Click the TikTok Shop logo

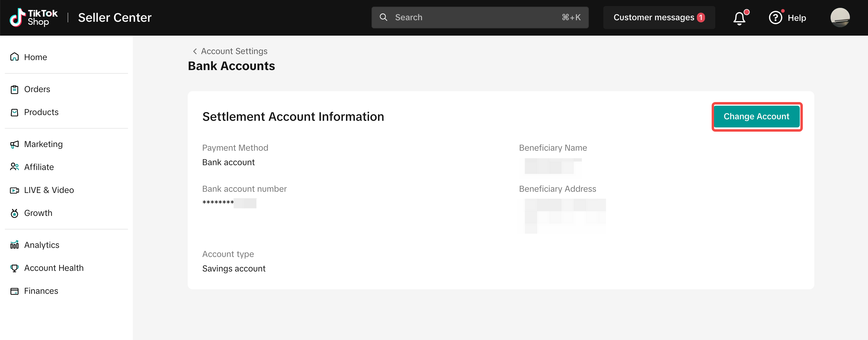point(34,18)
